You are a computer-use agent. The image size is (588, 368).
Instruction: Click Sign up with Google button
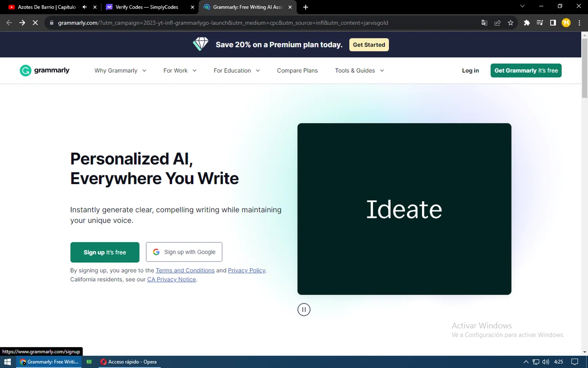[x=184, y=252]
